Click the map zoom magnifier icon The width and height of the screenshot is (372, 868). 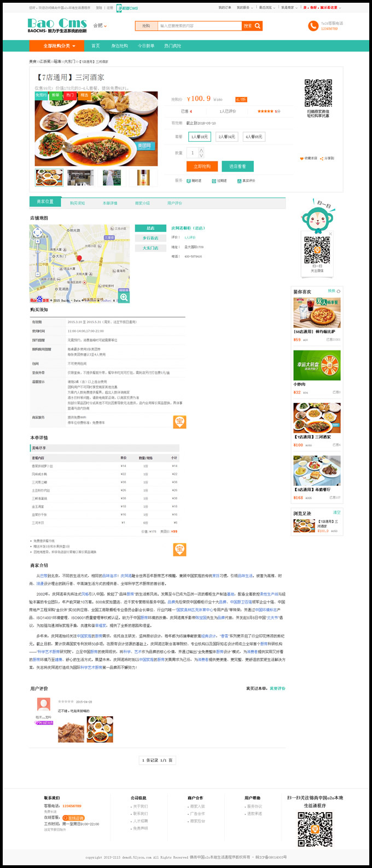pos(124,297)
